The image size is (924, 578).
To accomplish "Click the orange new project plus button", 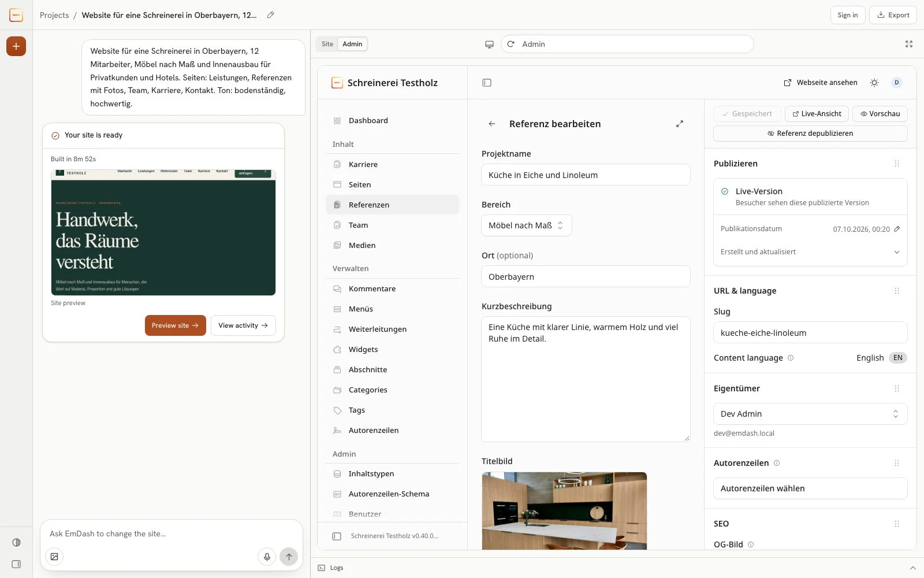I will [16, 46].
